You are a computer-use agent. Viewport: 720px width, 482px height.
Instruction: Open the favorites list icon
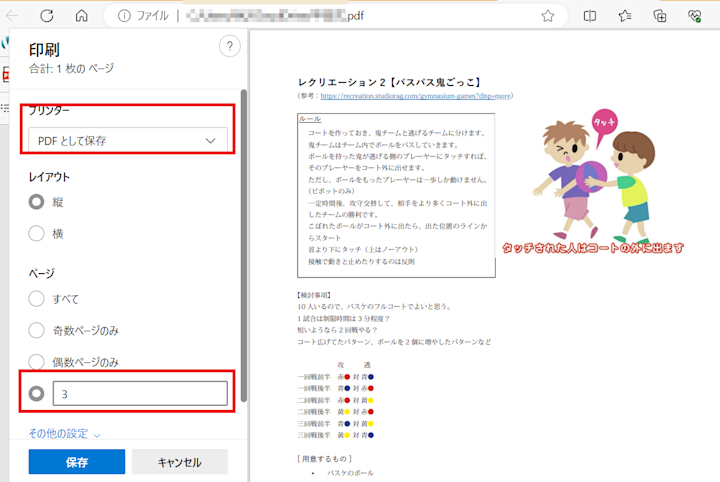625,16
